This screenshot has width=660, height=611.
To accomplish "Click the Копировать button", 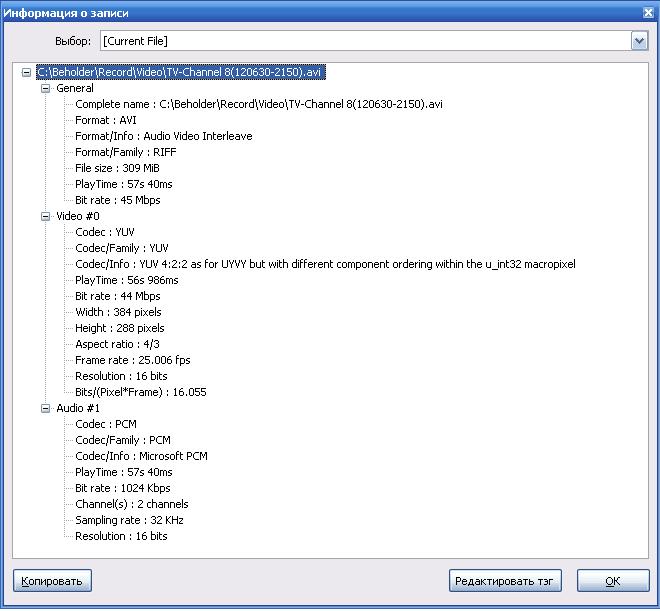I will (52, 581).
